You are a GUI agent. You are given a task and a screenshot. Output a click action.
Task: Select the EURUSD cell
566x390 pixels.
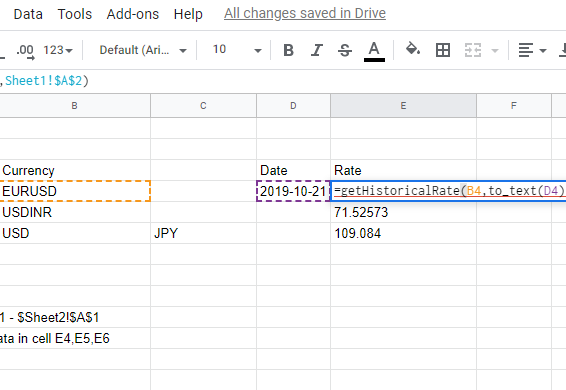point(75,191)
